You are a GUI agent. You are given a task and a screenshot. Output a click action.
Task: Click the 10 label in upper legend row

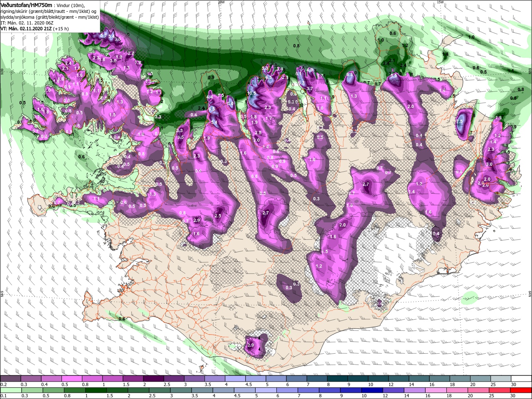[370, 384]
